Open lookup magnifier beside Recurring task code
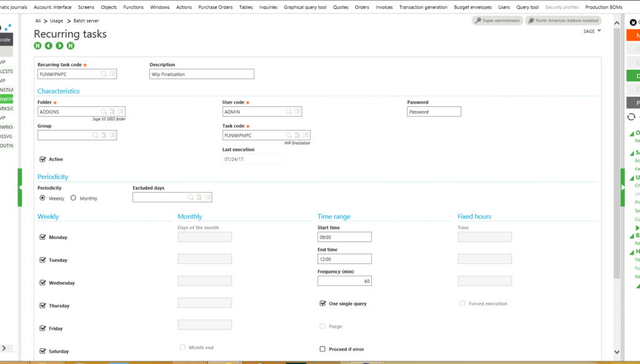Screen dimensions: 640x364 point(103,74)
